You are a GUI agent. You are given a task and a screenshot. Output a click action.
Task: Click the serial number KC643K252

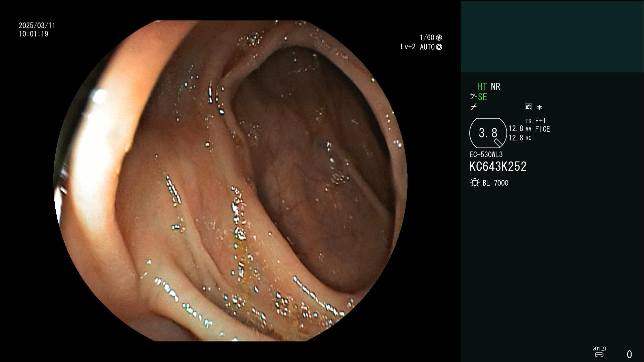(498, 167)
